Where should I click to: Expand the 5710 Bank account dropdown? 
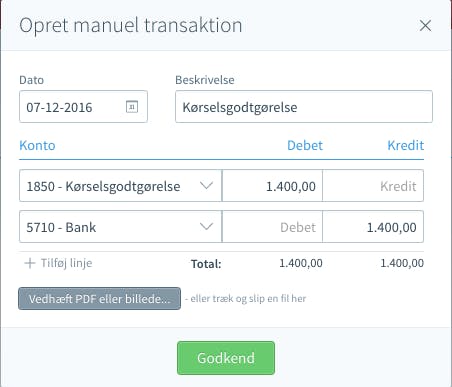[120, 227]
